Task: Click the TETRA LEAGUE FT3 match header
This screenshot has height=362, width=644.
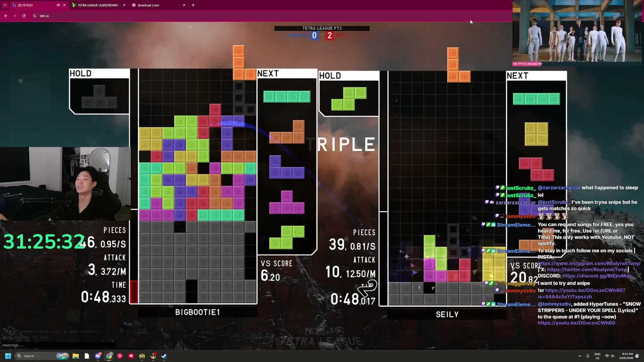Action: click(322, 28)
